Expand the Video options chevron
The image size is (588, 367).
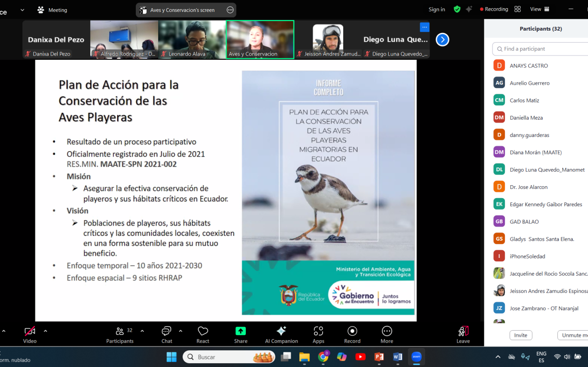click(x=46, y=330)
